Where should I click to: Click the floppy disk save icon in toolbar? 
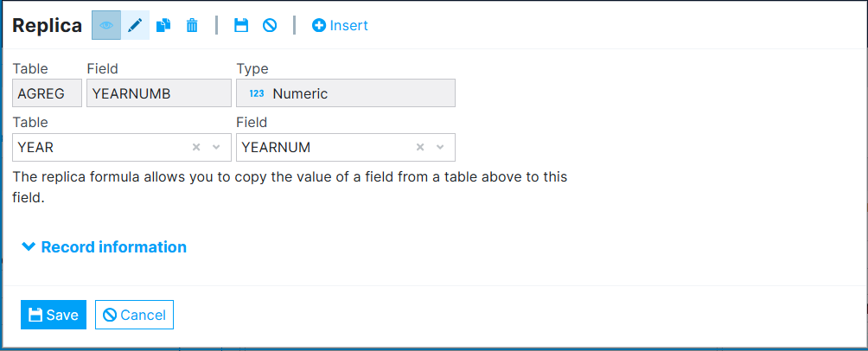tap(241, 25)
